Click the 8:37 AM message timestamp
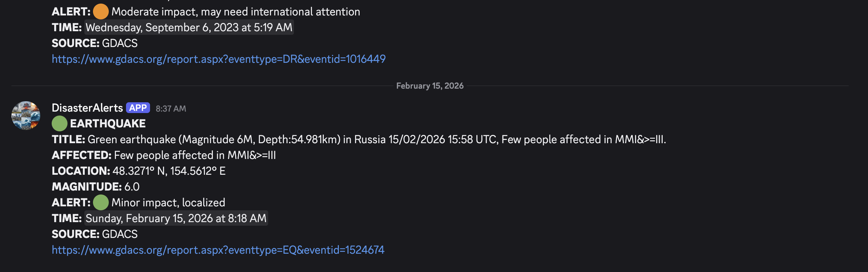The width and height of the screenshot is (868, 272). (x=171, y=108)
